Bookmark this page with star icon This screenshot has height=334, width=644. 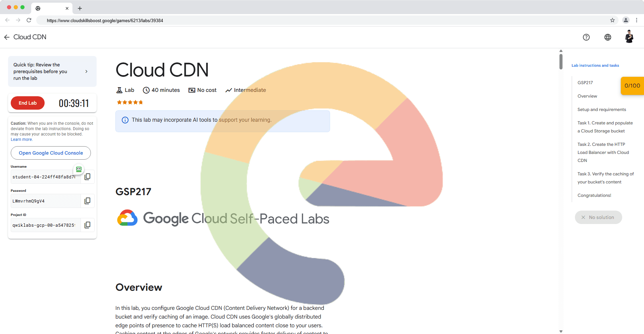pyautogui.click(x=612, y=20)
